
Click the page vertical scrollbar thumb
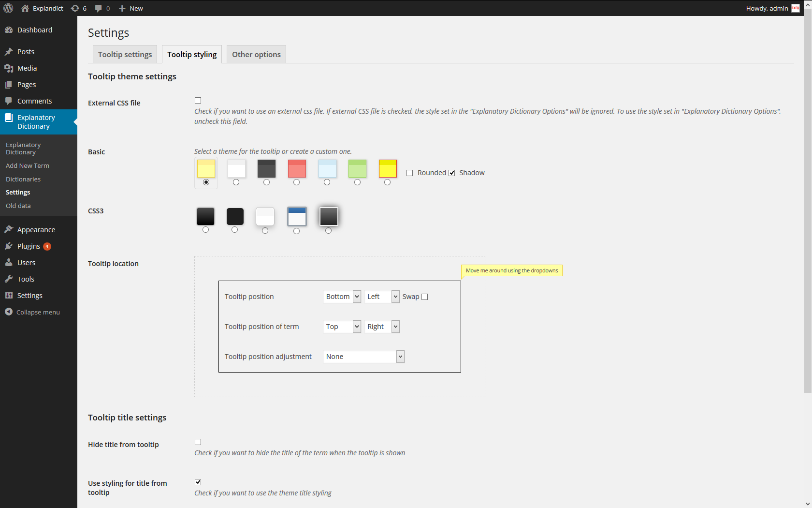[x=808, y=201]
